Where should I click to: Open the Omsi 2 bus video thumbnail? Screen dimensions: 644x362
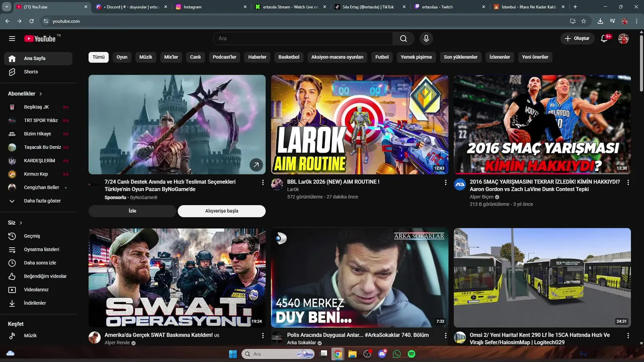[542, 278]
